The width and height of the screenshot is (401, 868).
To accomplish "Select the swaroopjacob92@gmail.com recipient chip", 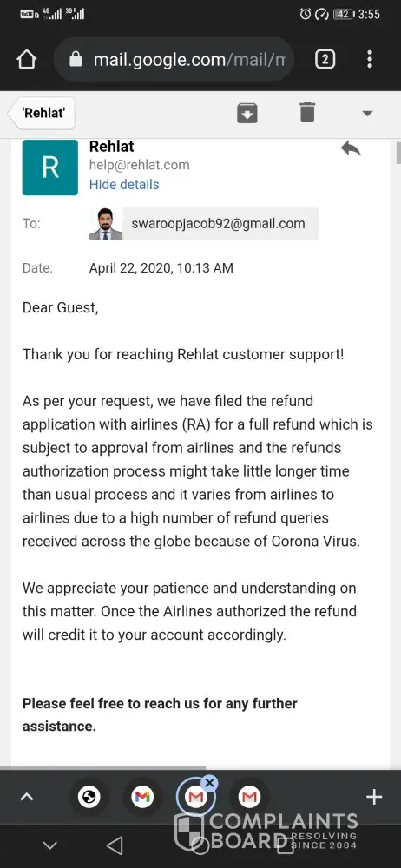I will click(220, 224).
